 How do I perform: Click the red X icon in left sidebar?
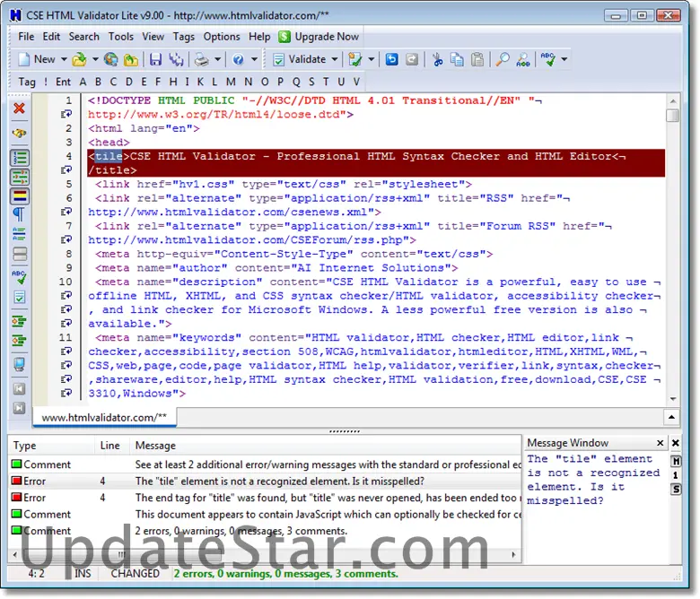point(19,108)
